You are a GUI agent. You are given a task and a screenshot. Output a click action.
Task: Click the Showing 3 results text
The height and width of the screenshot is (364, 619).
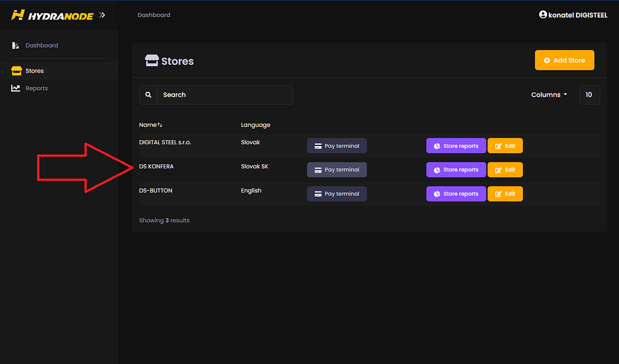point(164,220)
